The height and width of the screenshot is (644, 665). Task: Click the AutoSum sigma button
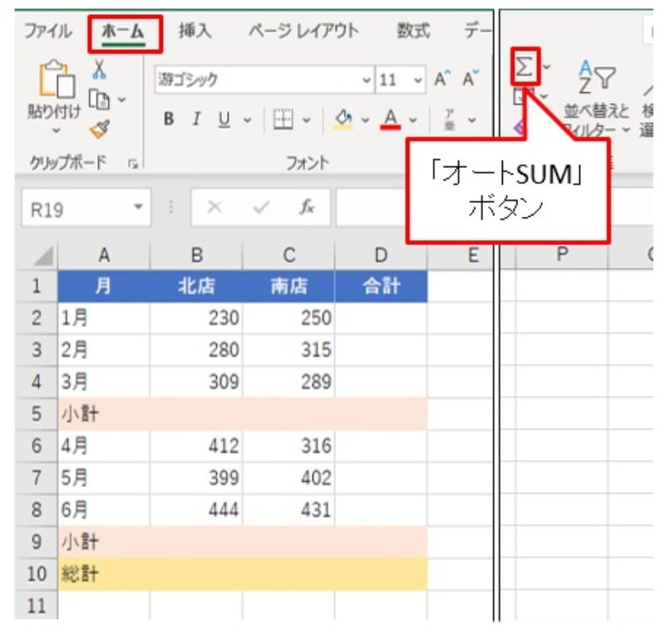point(525,66)
